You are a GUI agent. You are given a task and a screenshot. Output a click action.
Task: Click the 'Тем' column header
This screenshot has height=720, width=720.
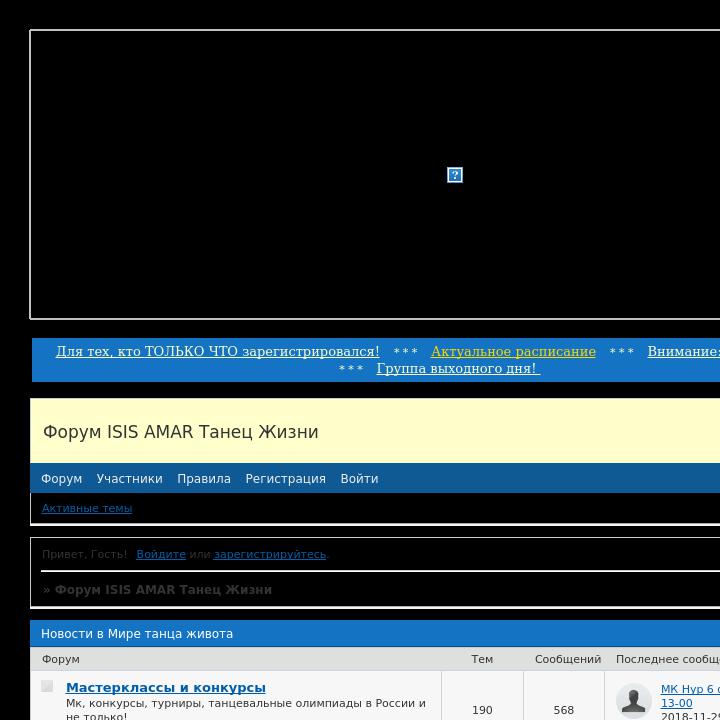point(482,659)
